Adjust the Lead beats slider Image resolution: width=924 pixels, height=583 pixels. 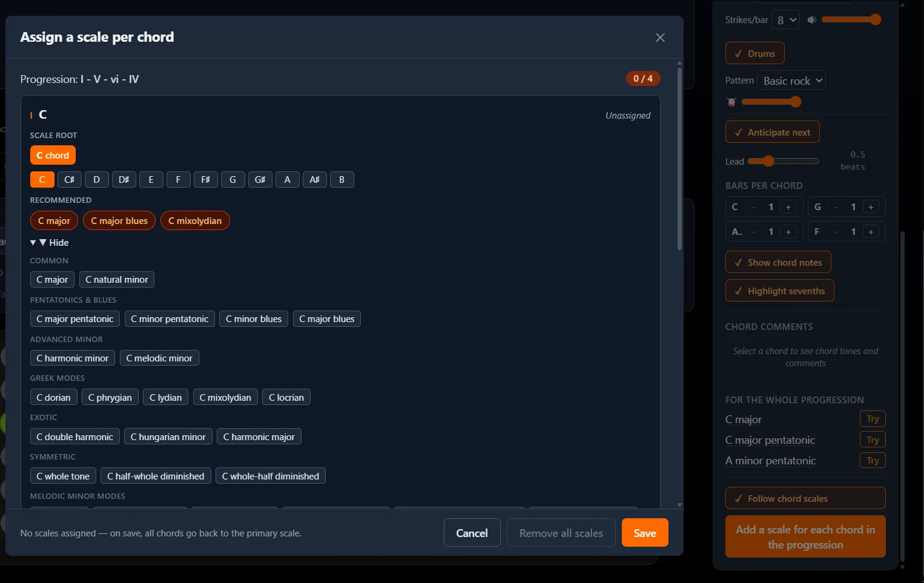(x=784, y=161)
